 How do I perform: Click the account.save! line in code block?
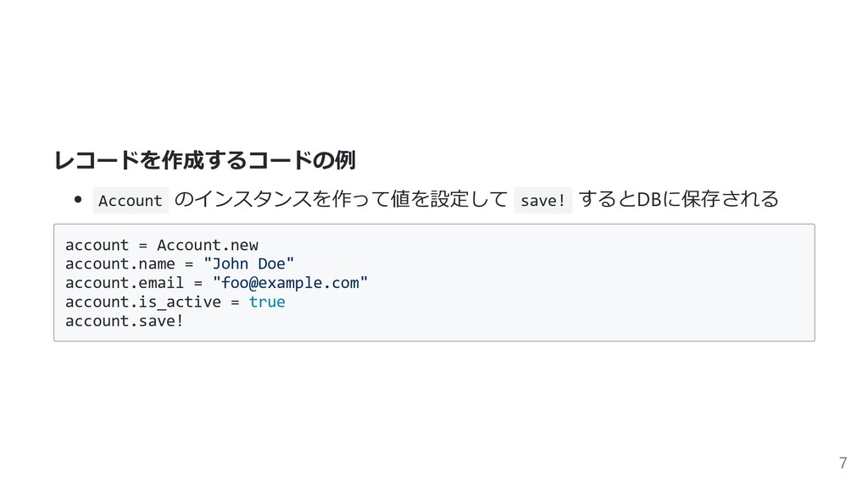tap(124, 321)
